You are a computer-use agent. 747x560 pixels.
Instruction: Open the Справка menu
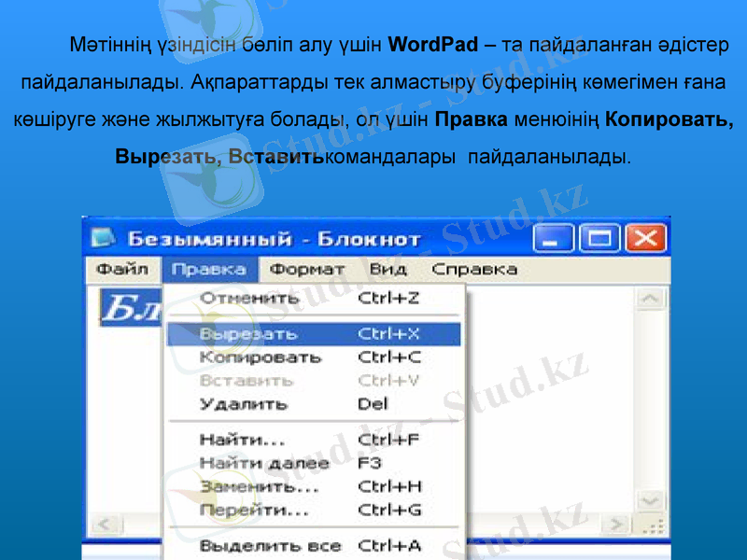click(x=473, y=270)
